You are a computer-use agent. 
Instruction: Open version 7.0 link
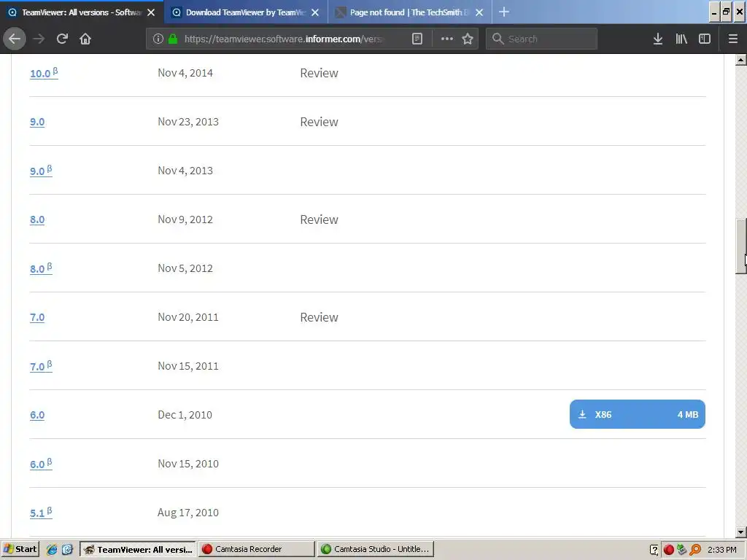[x=37, y=317]
